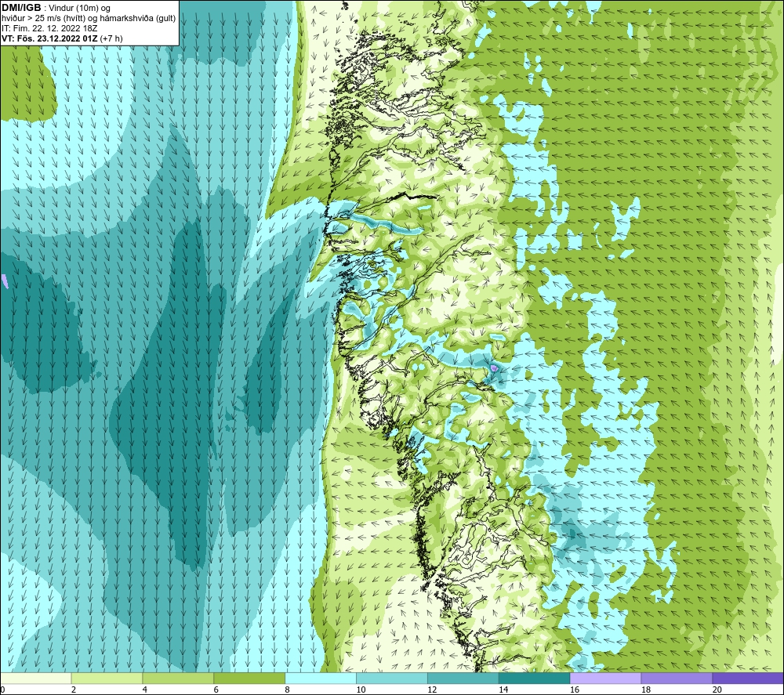Click the "2" label under the color scale
The image size is (784, 695).
coord(74,690)
